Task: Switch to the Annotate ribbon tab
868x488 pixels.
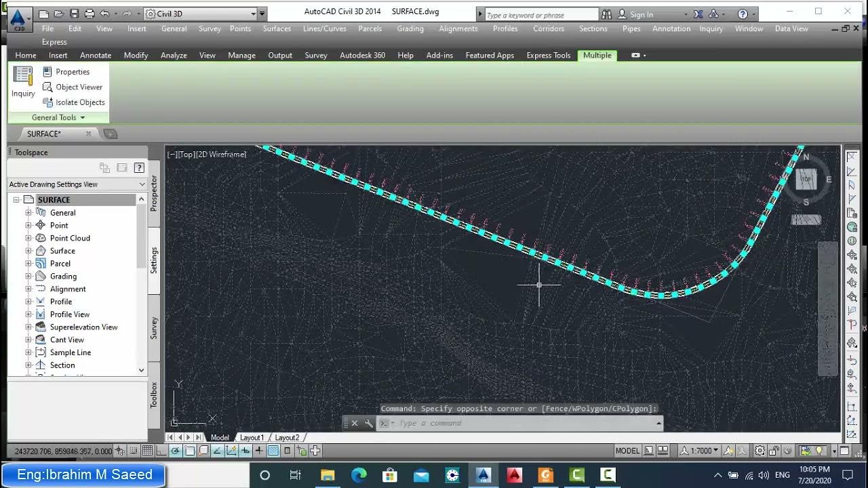Action: pos(96,56)
